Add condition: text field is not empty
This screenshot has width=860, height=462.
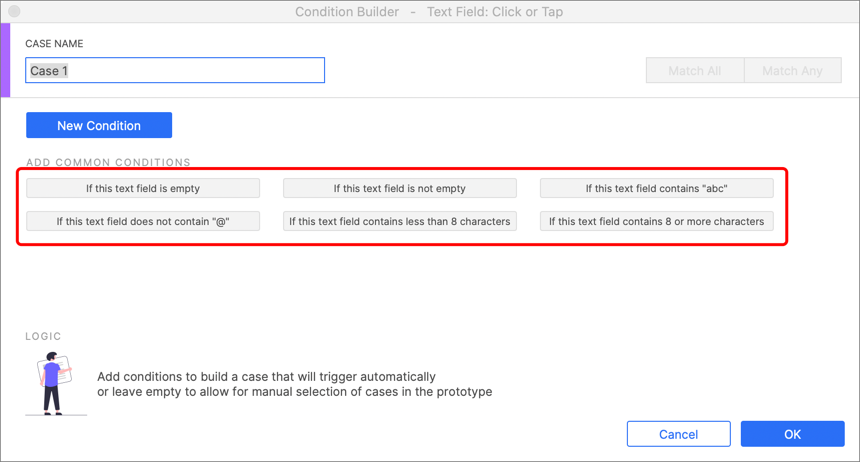[399, 188]
